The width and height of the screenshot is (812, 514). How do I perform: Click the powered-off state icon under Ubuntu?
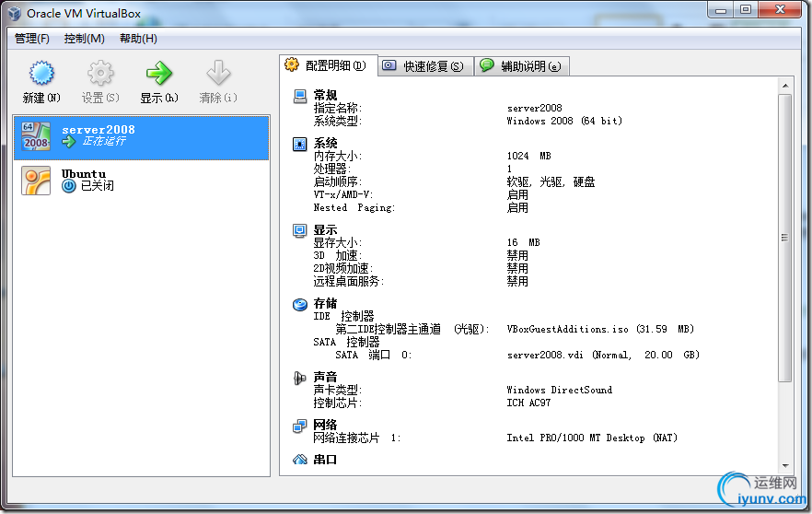[69, 186]
